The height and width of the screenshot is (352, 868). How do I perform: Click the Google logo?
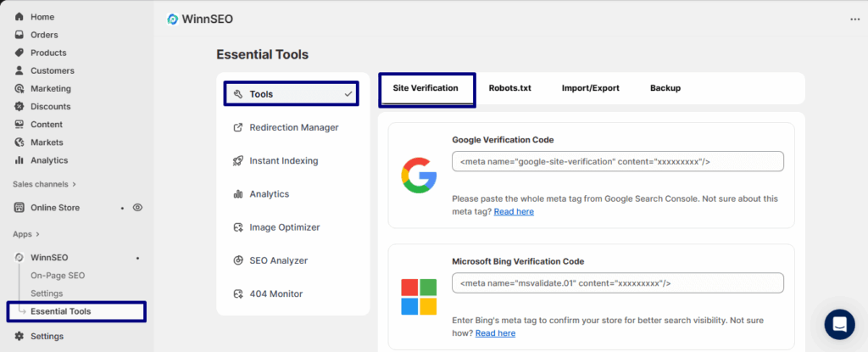[419, 176]
